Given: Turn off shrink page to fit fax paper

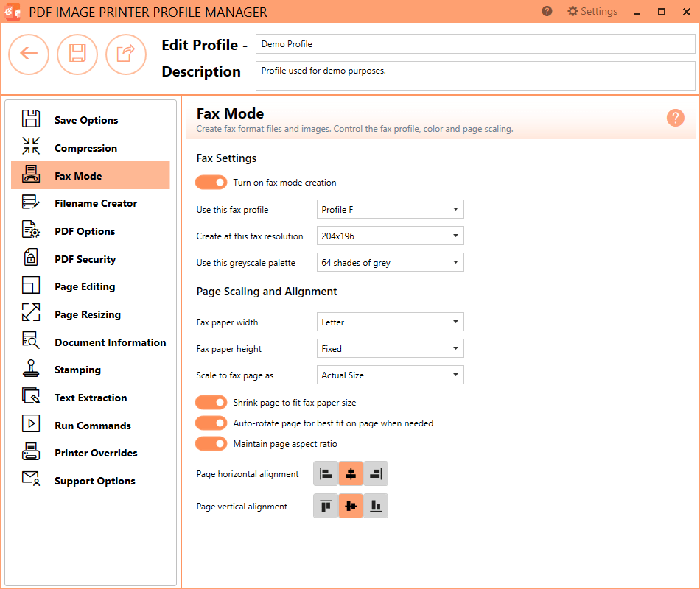Looking at the screenshot, I should [211, 402].
